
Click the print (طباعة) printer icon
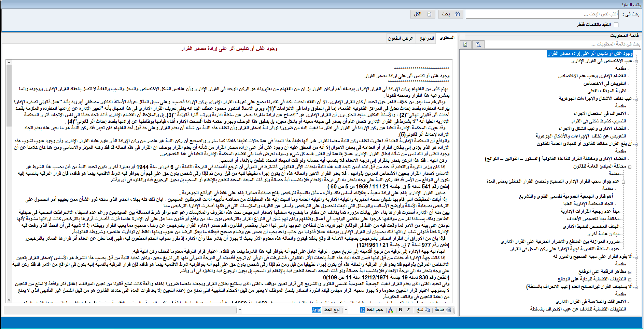point(448,310)
